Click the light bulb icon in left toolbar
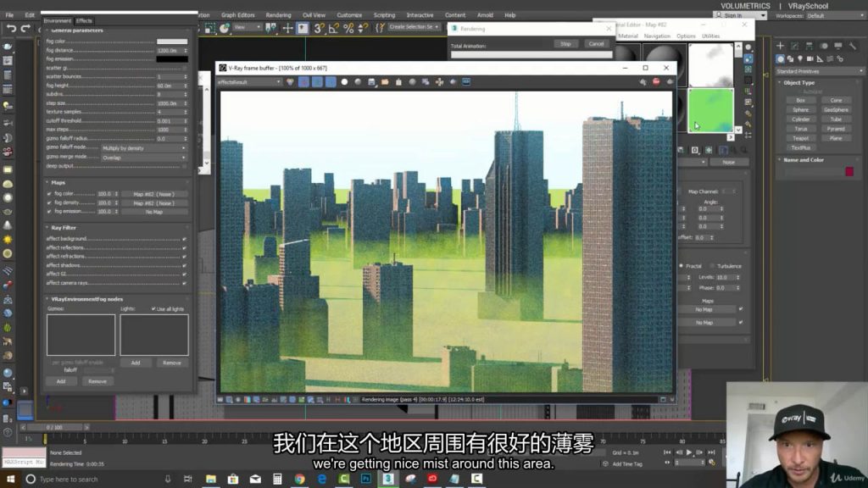Screen dimensions: 868x488 8,105
